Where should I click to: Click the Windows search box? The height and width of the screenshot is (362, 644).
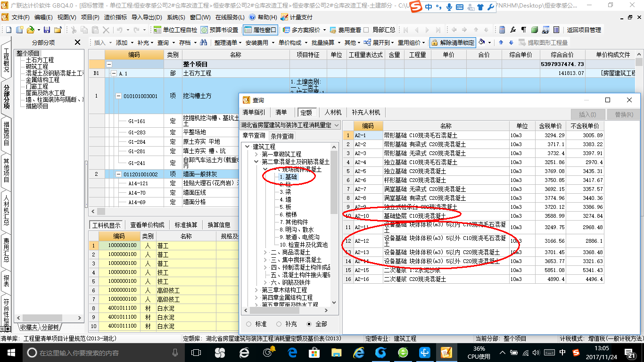pyautogui.click(x=104, y=353)
